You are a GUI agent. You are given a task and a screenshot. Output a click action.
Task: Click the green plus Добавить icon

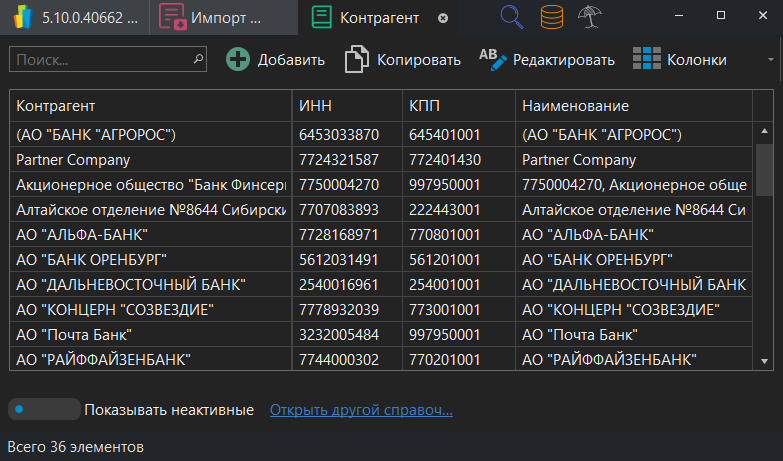238,60
